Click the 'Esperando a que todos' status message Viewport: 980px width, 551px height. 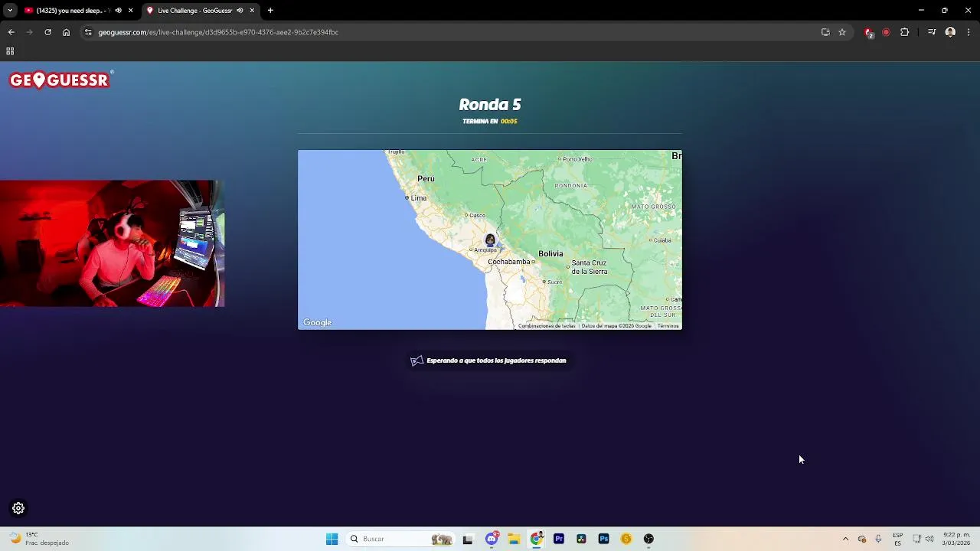(x=496, y=360)
